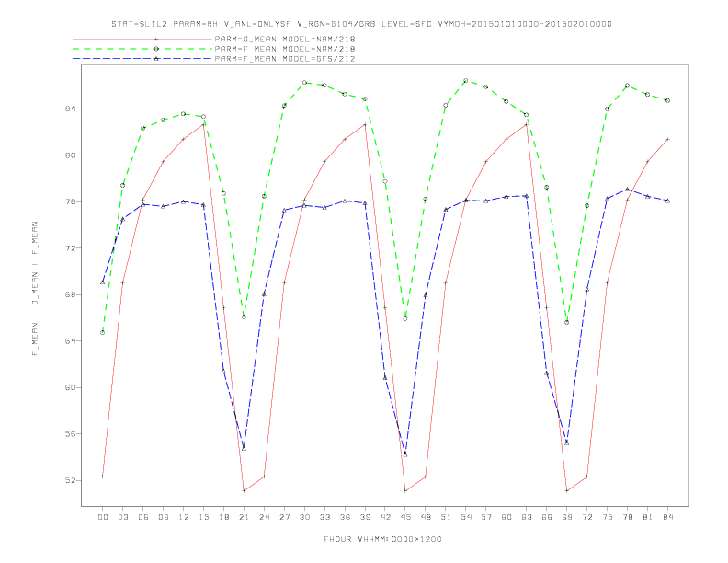Image resolution: width=728 pixels, height=563 pixels.
Task: Click the red solid legend line sample
Action: 142,39
